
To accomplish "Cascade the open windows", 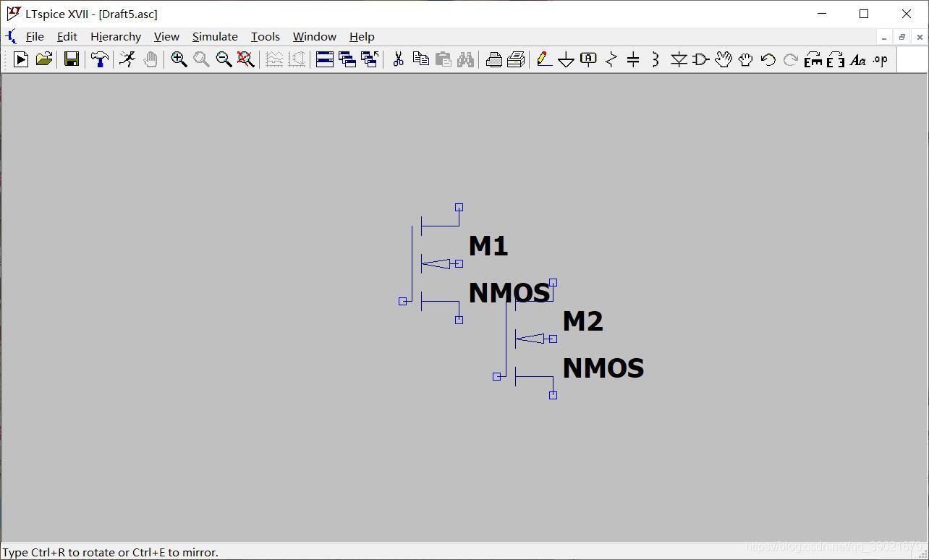I will [347, 59].
